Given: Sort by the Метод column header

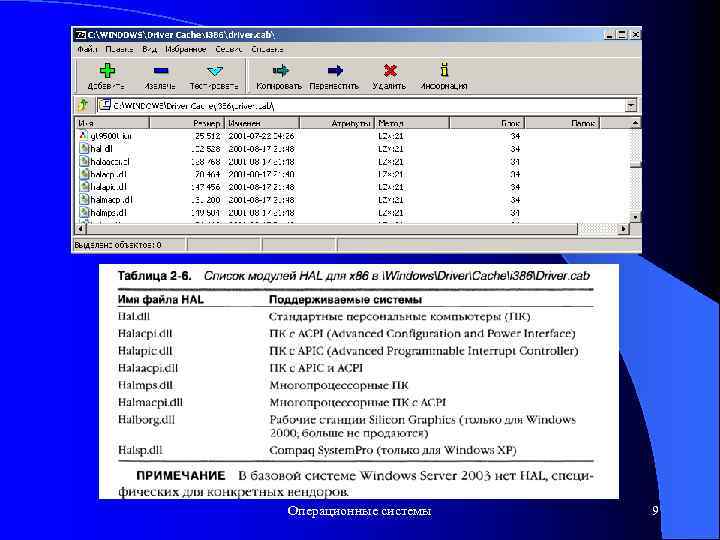Looking at the screenshot, I should (x=412, y=123).
